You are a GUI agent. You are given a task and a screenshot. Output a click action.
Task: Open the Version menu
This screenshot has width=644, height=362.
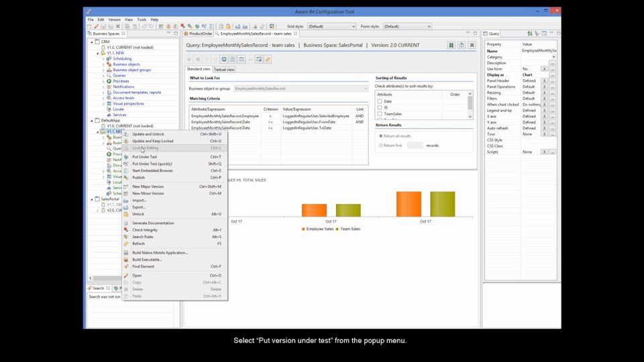click(x=114, y=19)
